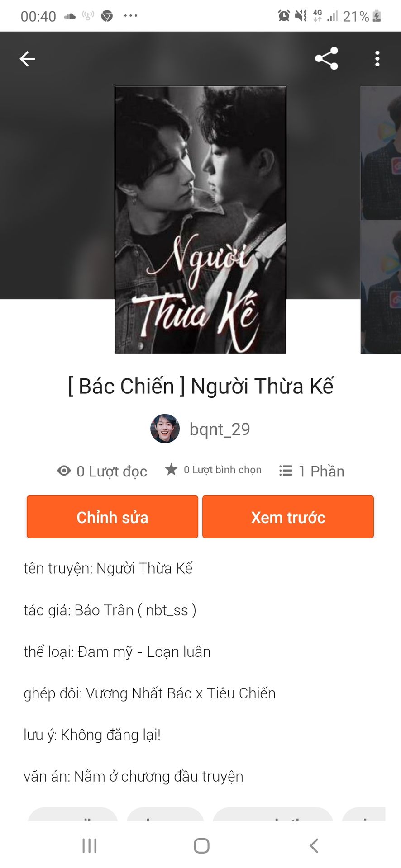Tap the Android recent apps button
This screenshot has width=401, height=868.
(90, 845)
